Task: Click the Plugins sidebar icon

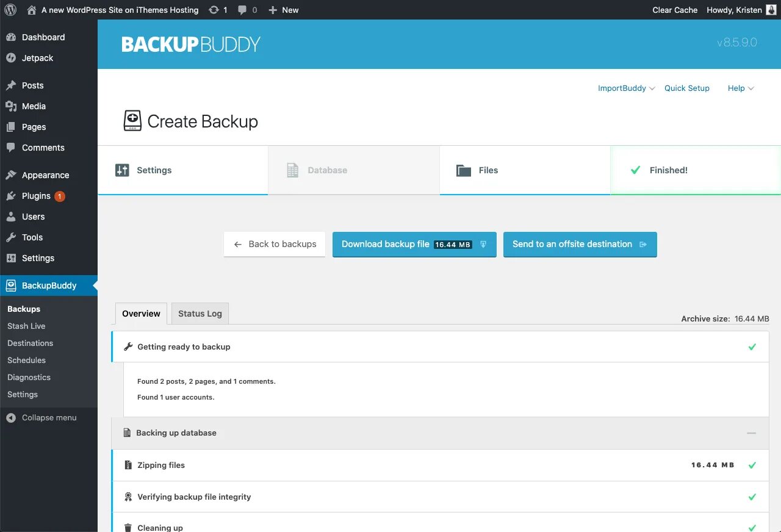Action: pos(11,196)
